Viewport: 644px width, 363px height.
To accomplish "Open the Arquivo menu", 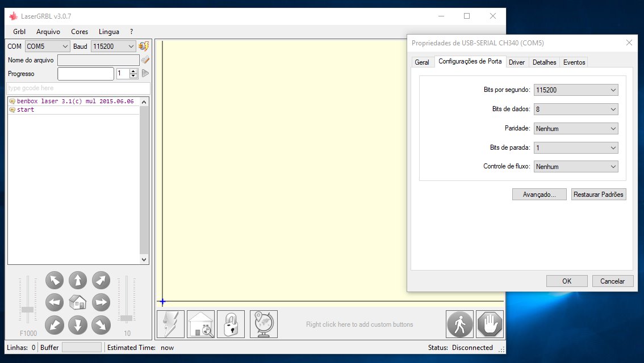I will click(48, 32).
